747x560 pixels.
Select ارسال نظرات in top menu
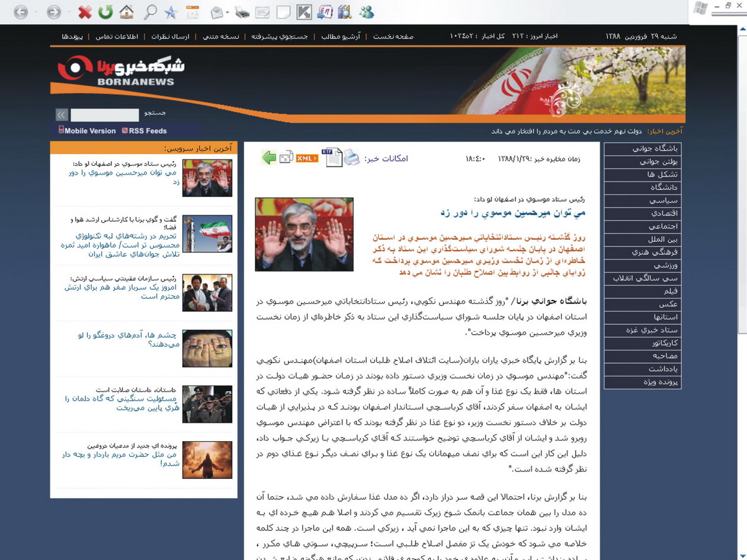pos(170,36)
